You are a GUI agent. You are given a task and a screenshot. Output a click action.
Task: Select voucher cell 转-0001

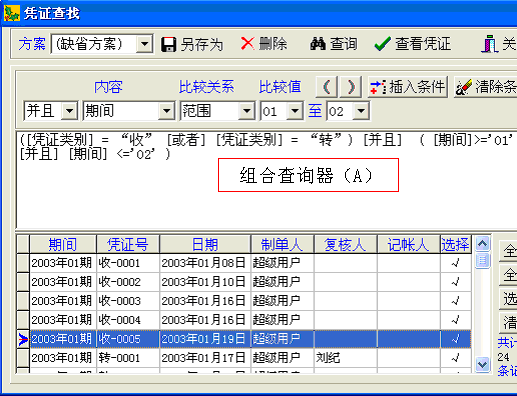tap(128, 358)
